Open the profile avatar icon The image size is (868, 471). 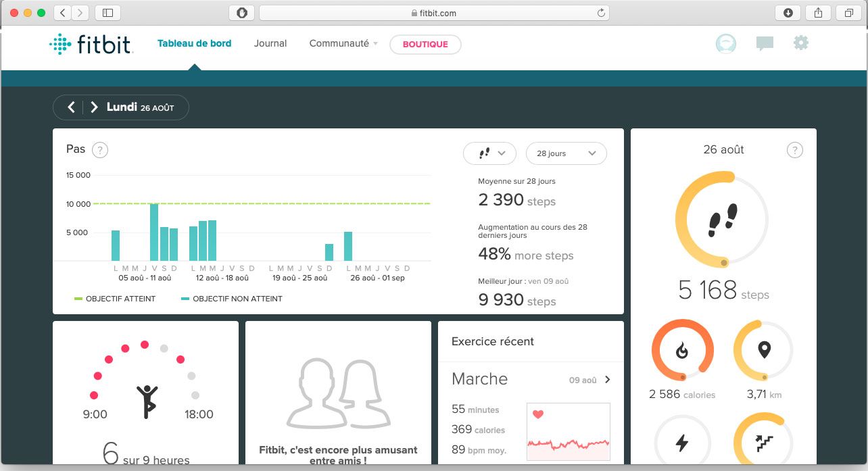726,44
